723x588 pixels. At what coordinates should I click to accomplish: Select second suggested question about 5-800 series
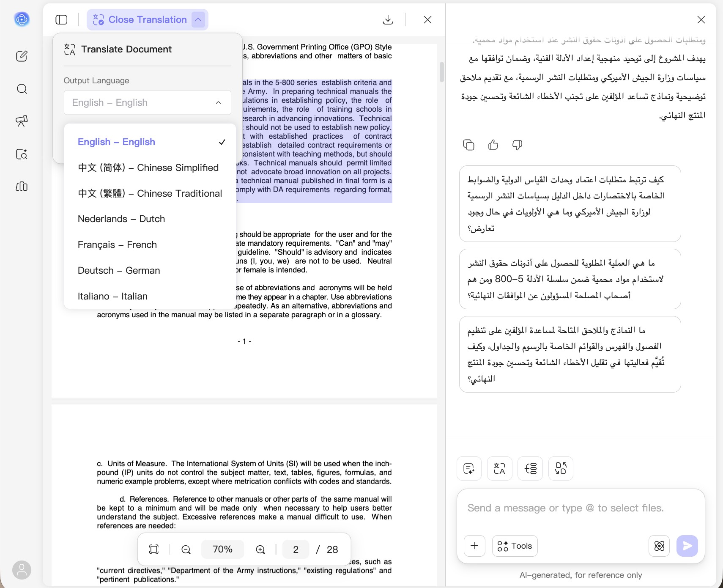(570, 279)
